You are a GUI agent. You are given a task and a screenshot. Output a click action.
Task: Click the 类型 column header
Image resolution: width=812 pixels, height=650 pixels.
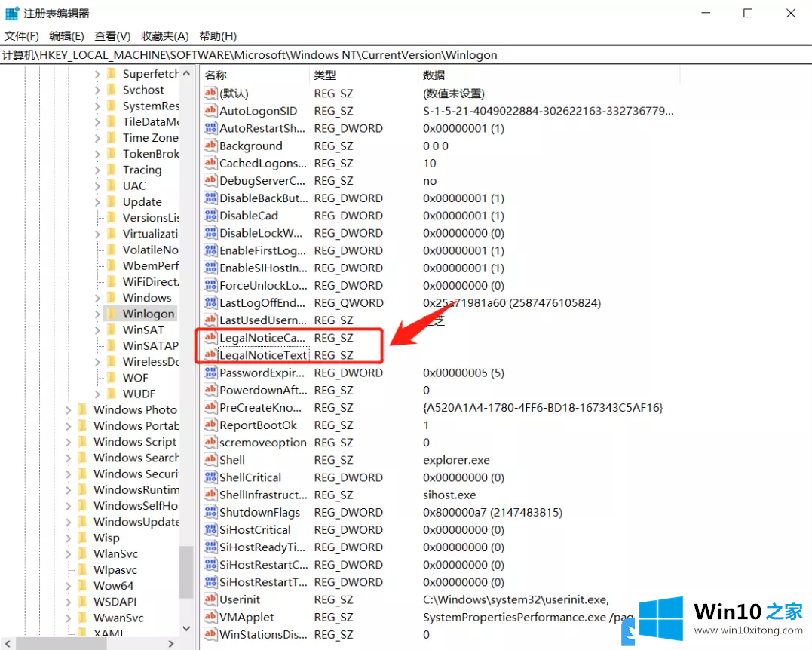(x=363, y=75)
